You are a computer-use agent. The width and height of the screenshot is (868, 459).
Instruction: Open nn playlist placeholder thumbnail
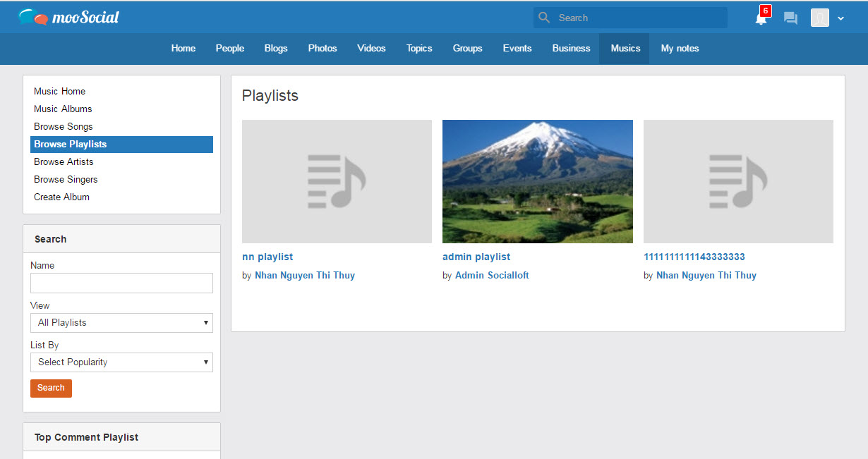tap(337, 181)
